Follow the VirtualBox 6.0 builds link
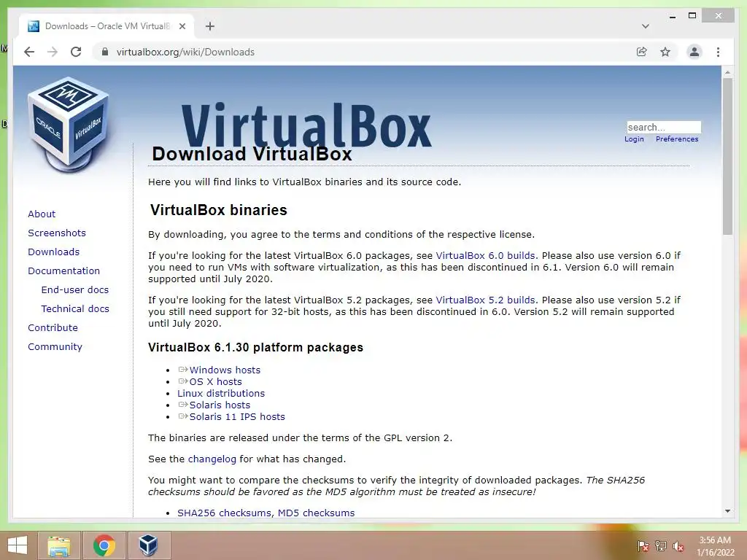Screen dimensions: 747x560 [x=485, y=256]
